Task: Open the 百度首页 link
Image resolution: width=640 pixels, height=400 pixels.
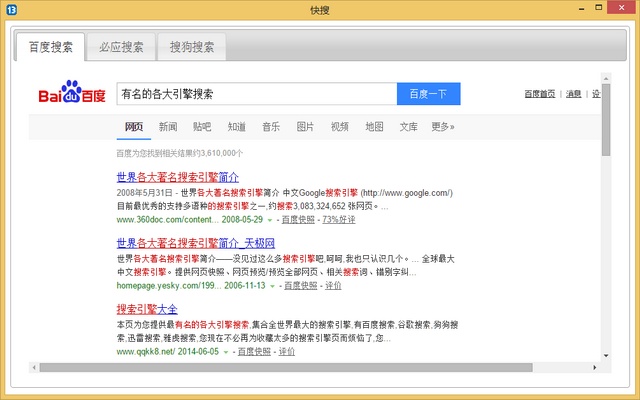Action: [x=540, y=94]
